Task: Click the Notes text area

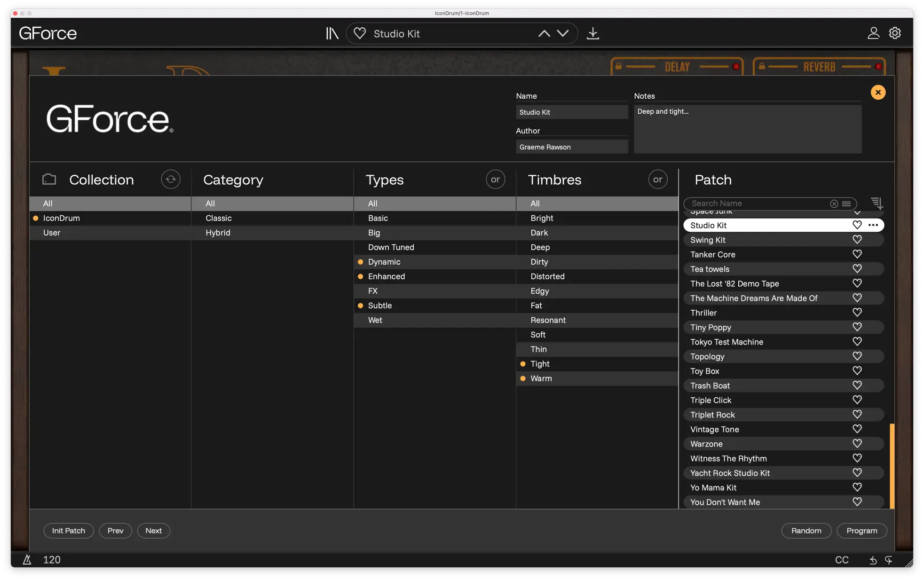Action: (x=748, y=129)
